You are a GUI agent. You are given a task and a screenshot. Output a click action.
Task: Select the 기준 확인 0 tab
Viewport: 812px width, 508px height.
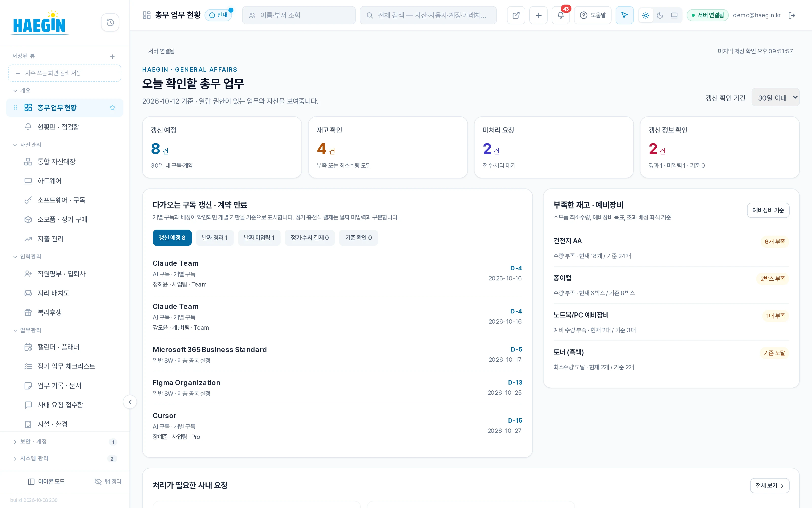[x=358, y=237]
